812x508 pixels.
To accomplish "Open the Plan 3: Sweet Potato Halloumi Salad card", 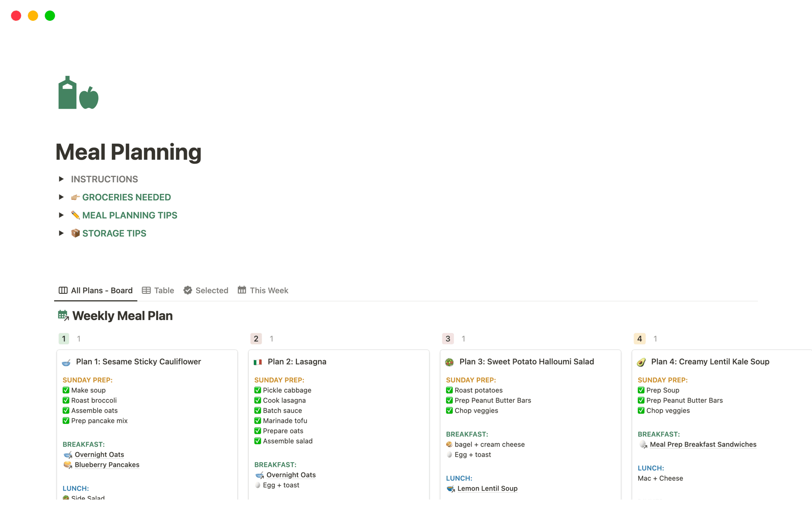I will [527, 362].
